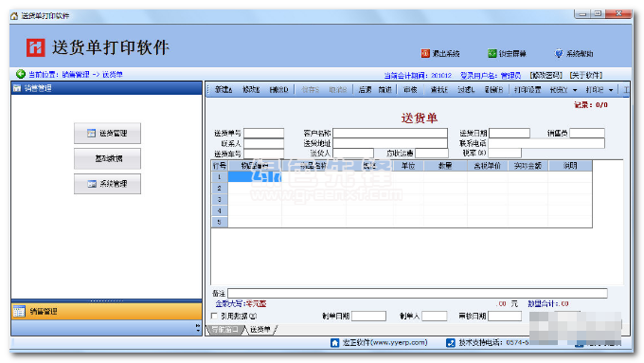
Task: Open the 基础数据 button
Action: point(107,158)
